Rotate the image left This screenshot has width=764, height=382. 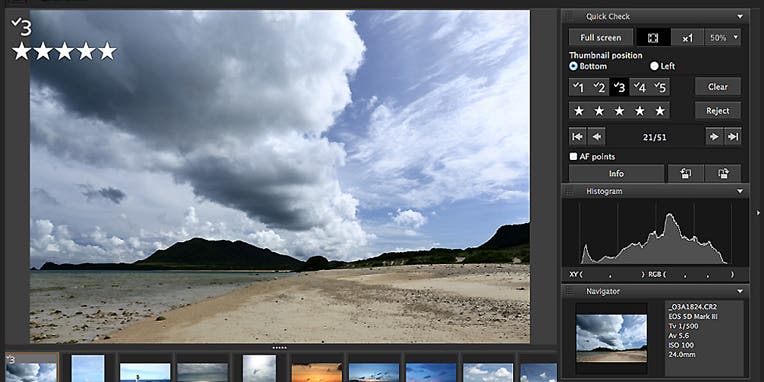tap(686, 173)
